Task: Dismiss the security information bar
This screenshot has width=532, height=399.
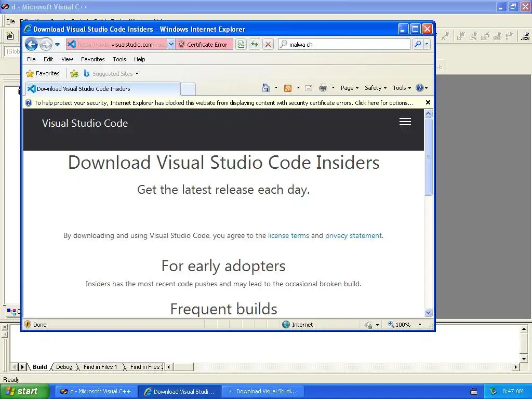Action: tap(428, 102)
